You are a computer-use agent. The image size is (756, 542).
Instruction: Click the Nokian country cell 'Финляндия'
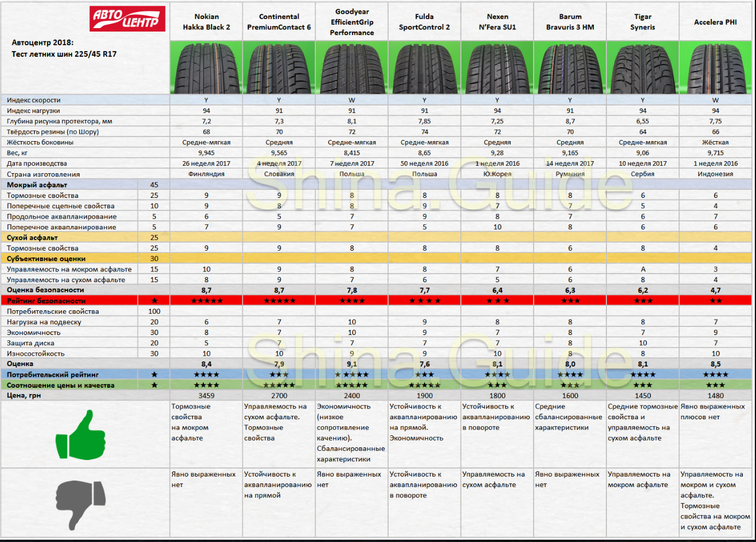(206, 174)
